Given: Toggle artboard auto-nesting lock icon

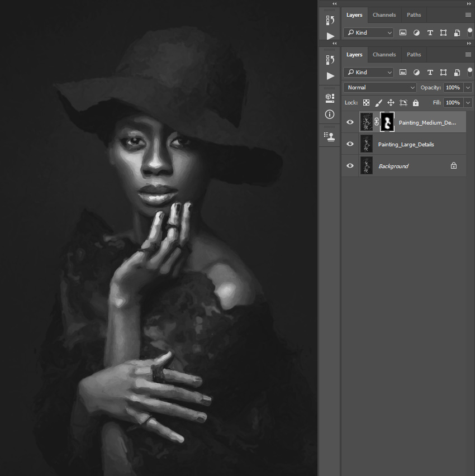Looking at the screenshot, I should [403, 103].
